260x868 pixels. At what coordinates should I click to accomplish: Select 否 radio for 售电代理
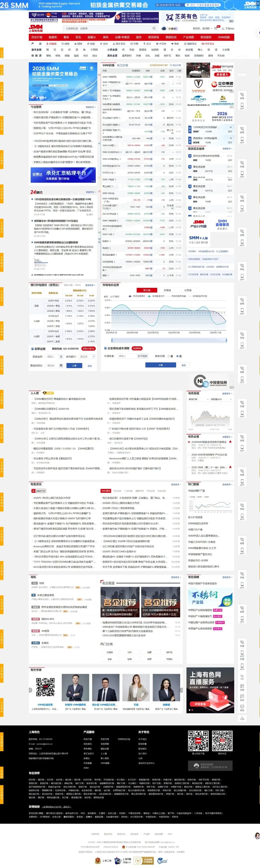pos(177,356)
